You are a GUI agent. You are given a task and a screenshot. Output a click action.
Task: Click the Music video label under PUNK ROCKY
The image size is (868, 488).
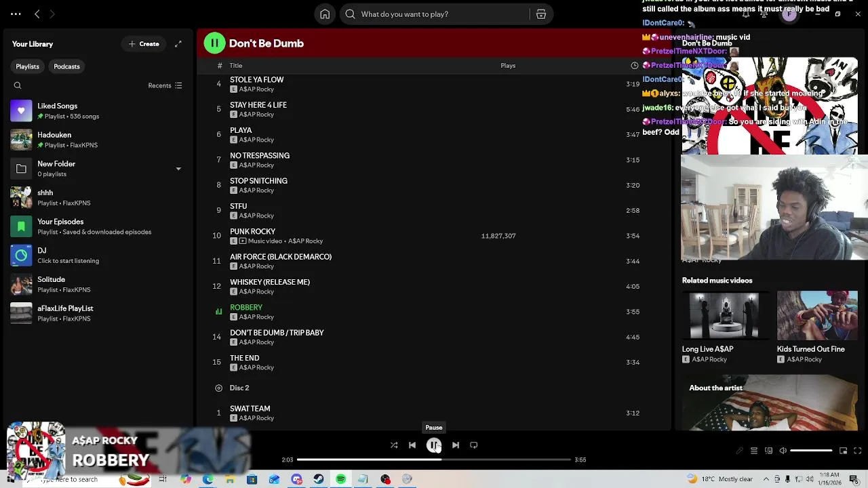coord(265,241)
